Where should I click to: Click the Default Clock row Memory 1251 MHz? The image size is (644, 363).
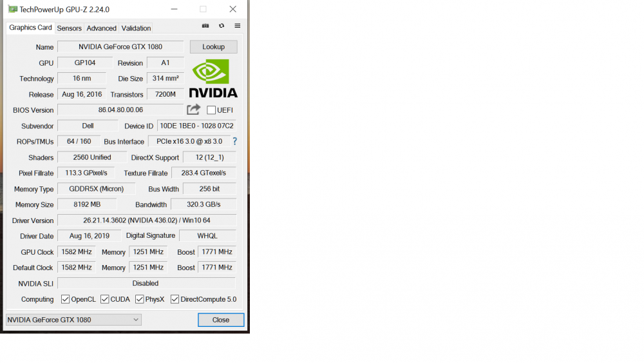tap(148, 268)
